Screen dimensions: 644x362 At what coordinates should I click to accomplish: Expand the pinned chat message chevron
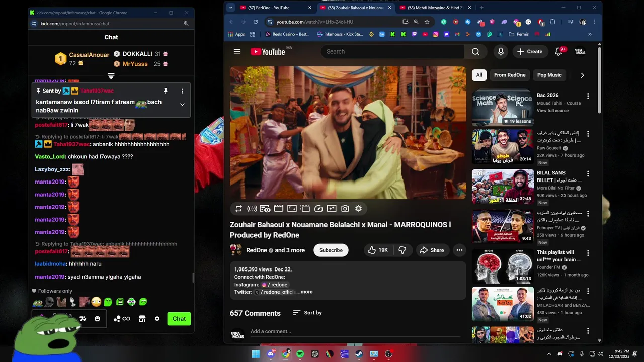[182, 105]
